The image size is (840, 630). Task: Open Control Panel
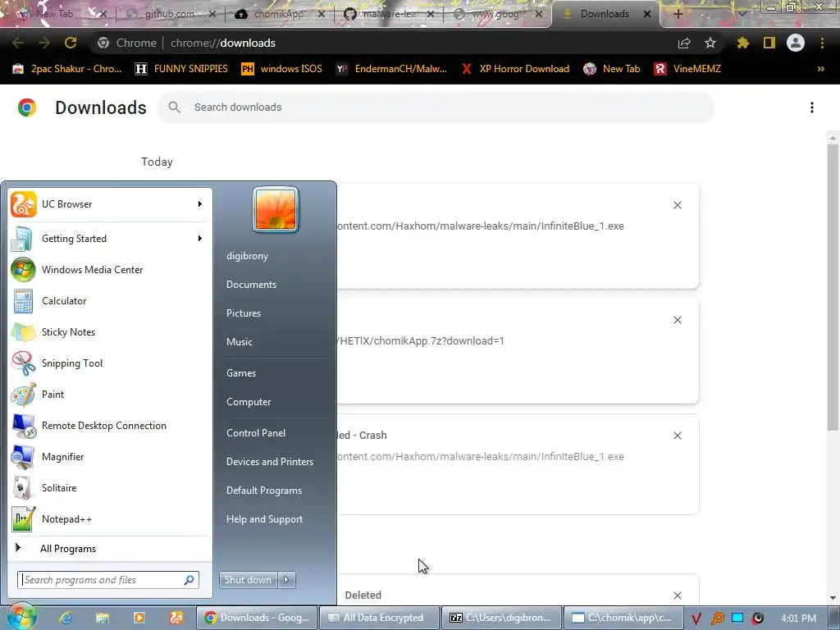click(x=256, y=433)
